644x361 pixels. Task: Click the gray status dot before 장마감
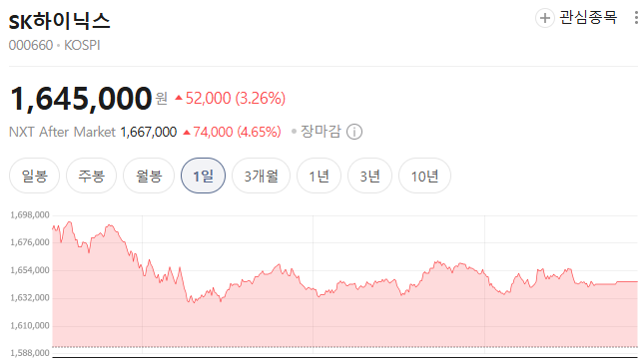tap(294, 132)
